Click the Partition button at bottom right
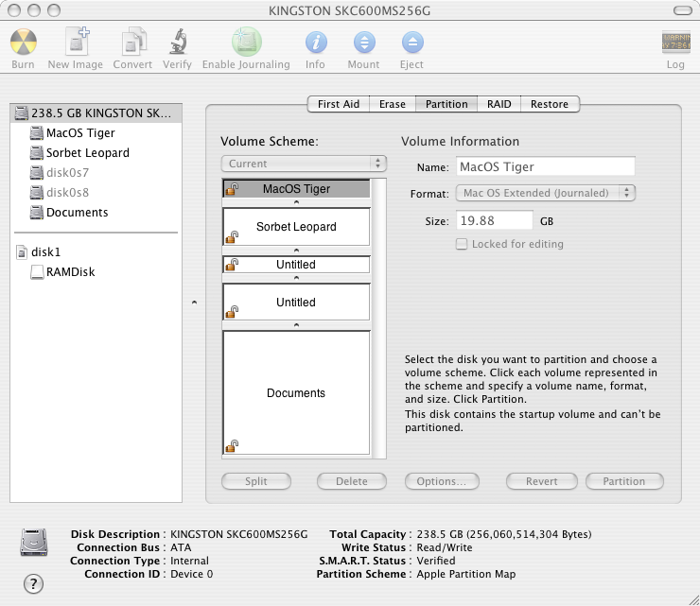Screen dimensions: 700x606 [x=624, y=481]
